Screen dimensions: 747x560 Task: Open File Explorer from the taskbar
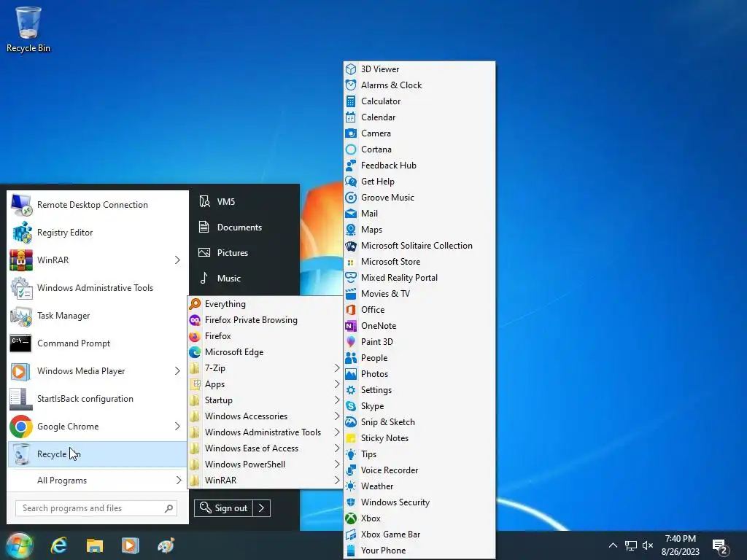coord(95,545)
